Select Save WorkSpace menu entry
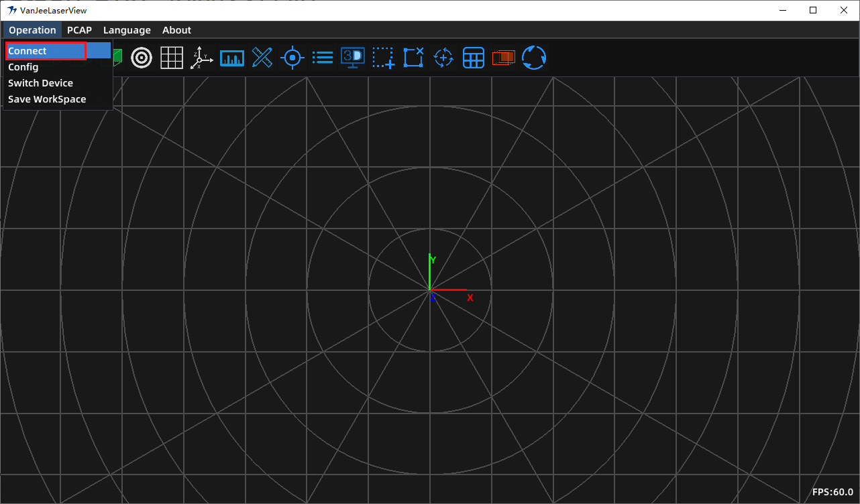This screenshot has width=860, height=504. (58, 99)
